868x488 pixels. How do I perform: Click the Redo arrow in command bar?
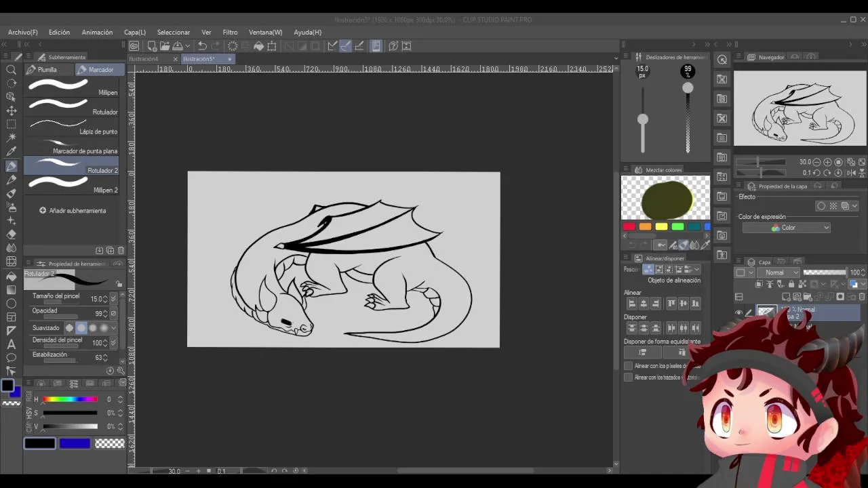(x=216, y=46)
